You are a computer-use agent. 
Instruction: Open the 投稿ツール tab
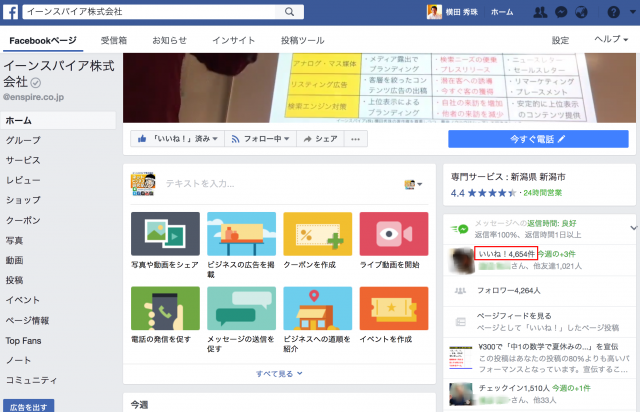pos(302,40)
